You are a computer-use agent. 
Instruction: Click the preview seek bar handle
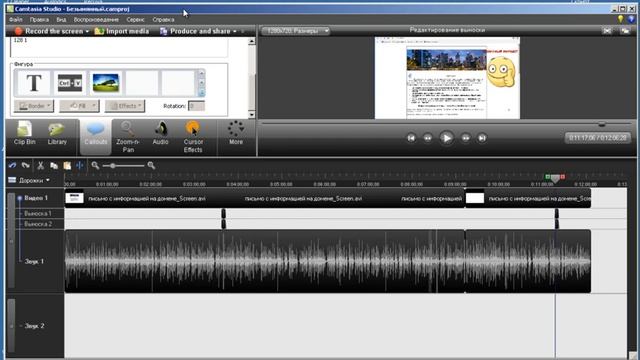coord(601,124)
